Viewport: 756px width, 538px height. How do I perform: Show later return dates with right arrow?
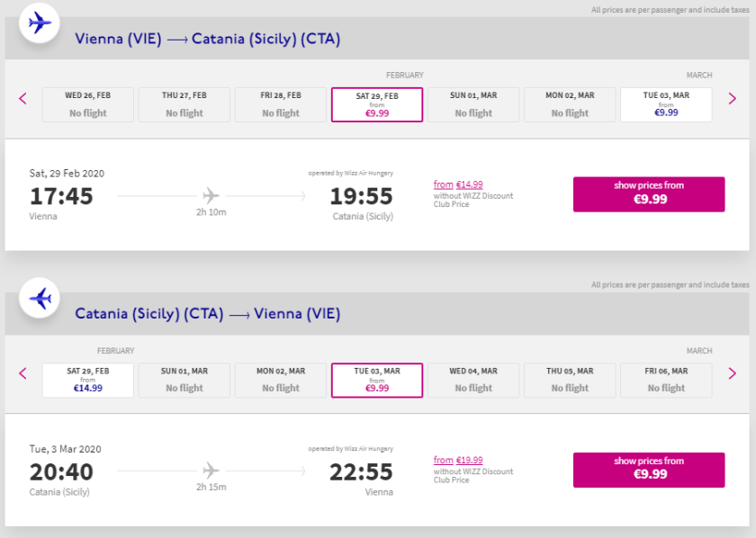pyautogui.click(x=733, y=373)
